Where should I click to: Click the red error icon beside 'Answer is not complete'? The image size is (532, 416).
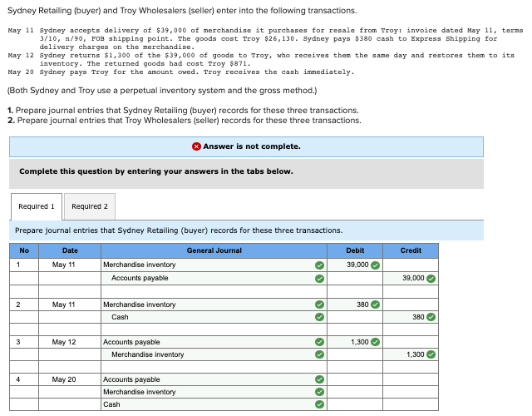tap(196, 146)
